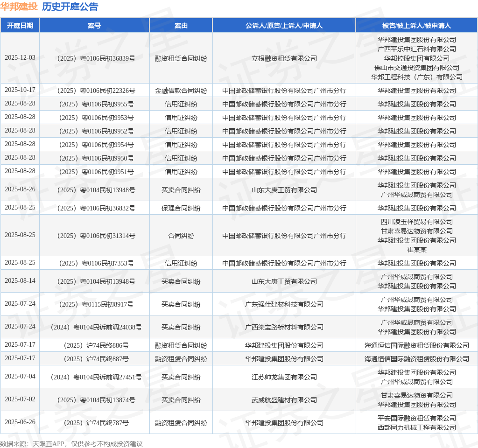Click defendant 四川凌玉祥贸易有限公司
The image size is (478, 448).
pyautogui.click(x=417, y=222)
